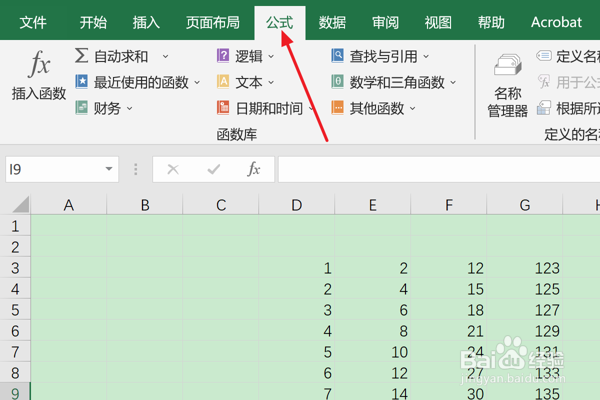Click the formula bar cancel X icon
The image size is (600, 400).
(x=173, y=169)
